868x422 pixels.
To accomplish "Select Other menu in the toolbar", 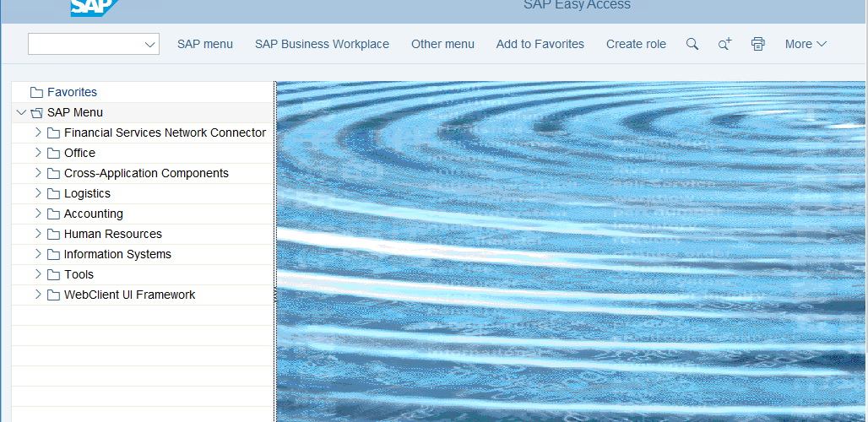I will click(x=442, y=44).
